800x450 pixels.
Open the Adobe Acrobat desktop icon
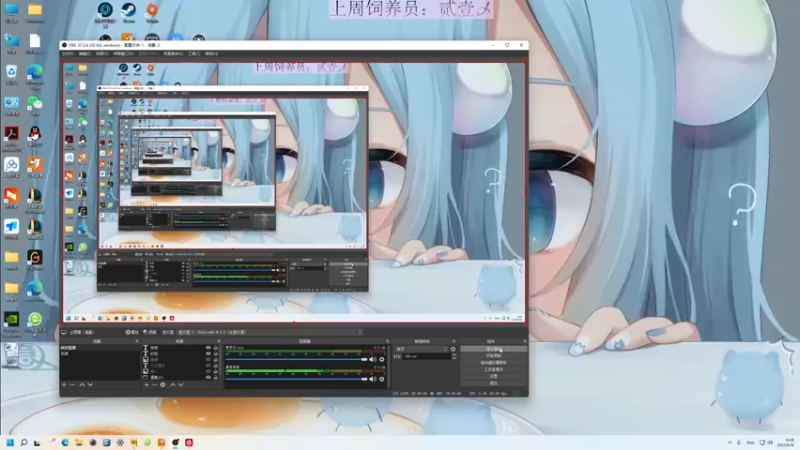click(x=11, y=139)
